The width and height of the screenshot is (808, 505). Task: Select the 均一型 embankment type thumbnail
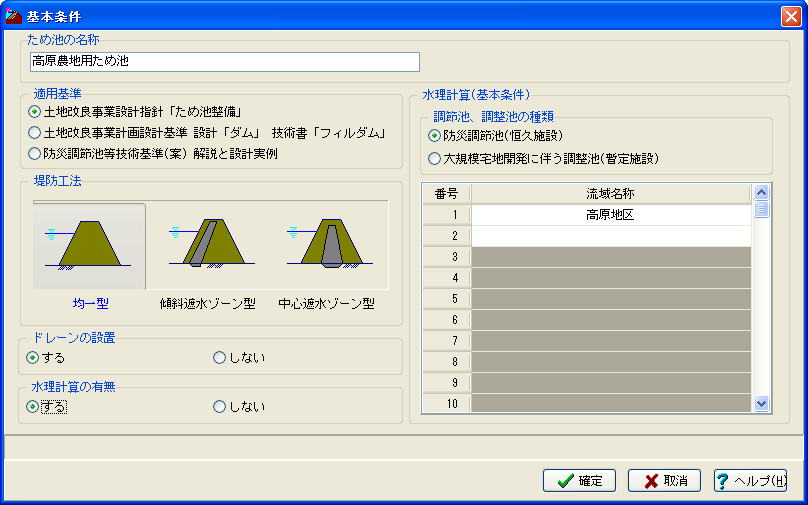point(89,246)
